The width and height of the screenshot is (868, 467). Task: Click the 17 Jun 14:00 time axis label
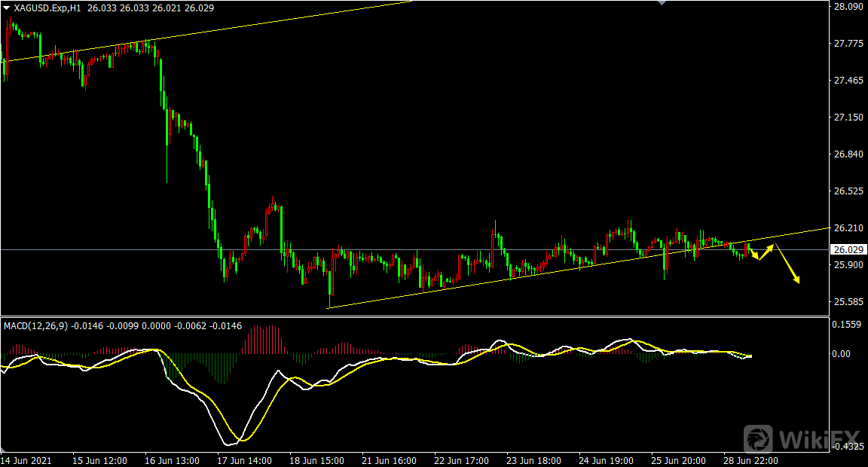tap(244, 459)
